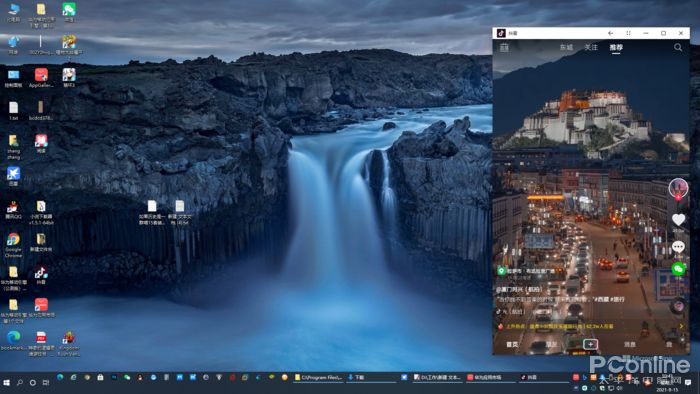Open the search magnifier in Douyin

coord(678,47)
